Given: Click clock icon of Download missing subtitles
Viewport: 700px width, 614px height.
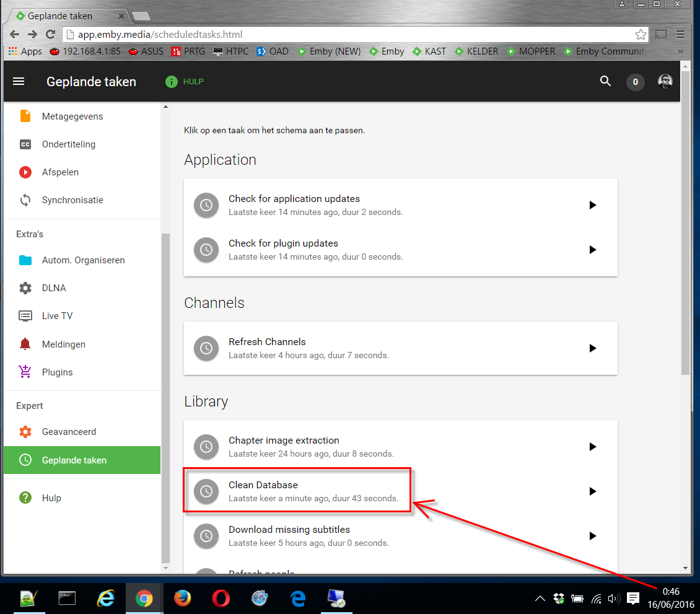Looking at the screenshot, I should click(x=206, y=536).
